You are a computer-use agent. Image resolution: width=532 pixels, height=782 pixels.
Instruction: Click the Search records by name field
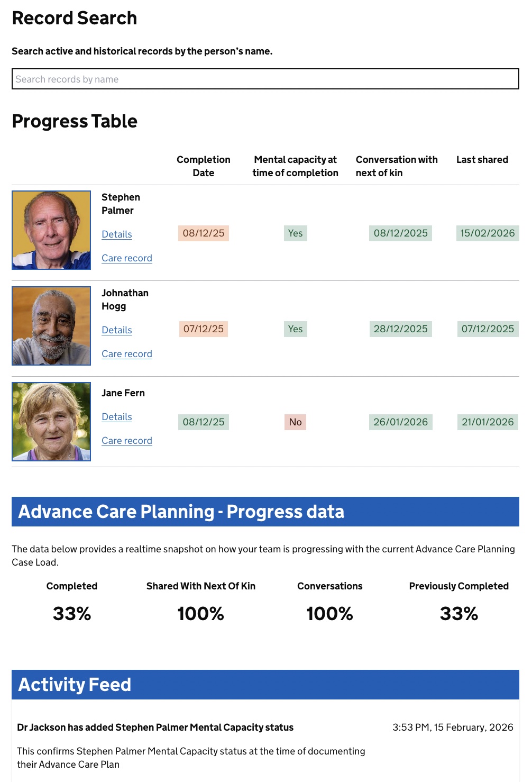(265, 79)
